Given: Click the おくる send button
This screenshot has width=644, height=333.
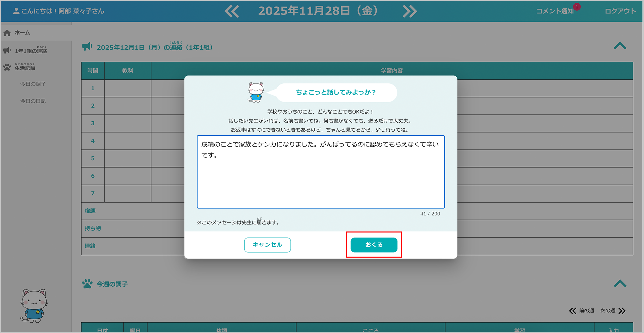Looking at the screenshot, I should 374,245.
